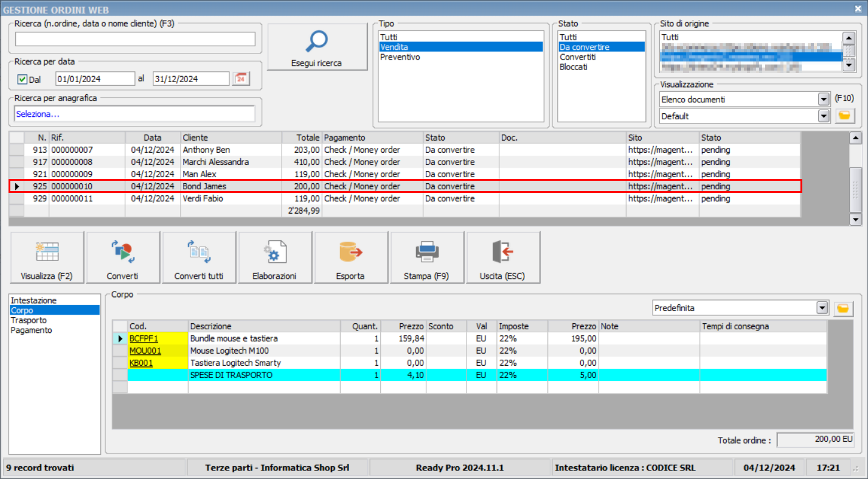The height and width of the screenshot is (479, 868).
Task: Click the Sito column header
Action: click(662, 138)
